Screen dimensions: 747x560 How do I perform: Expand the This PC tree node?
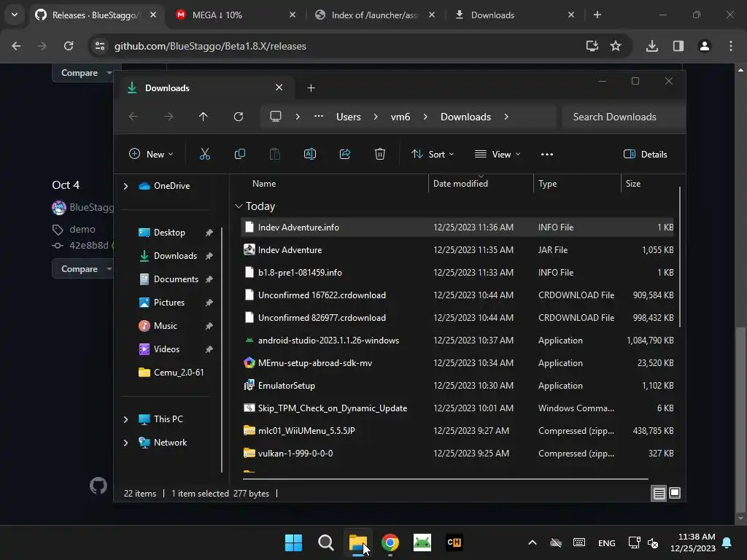point(125,419)
